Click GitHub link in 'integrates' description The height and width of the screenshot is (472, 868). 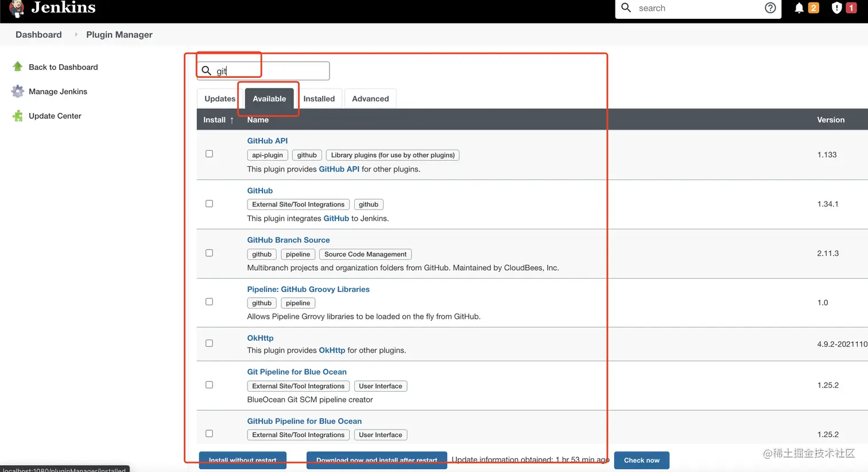tap(336, 219)
